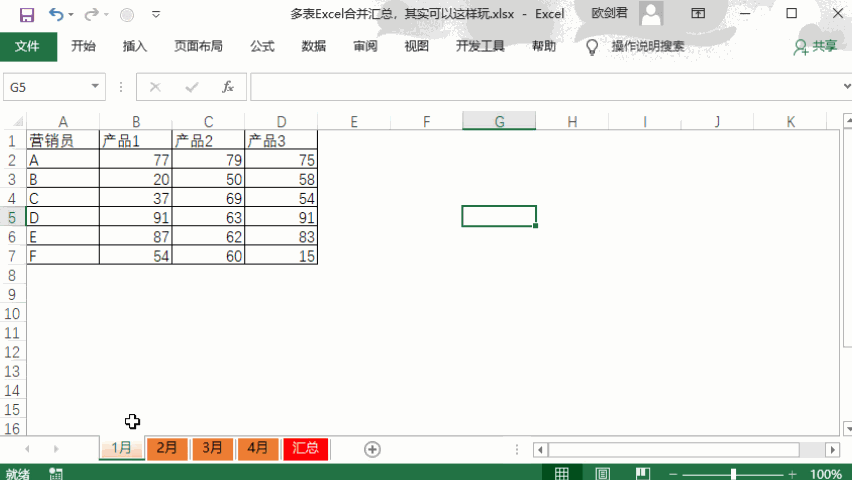This screenshot has width=852, height=480.
Task: Click the grey circle quick access icon
Action: point(127,15)
